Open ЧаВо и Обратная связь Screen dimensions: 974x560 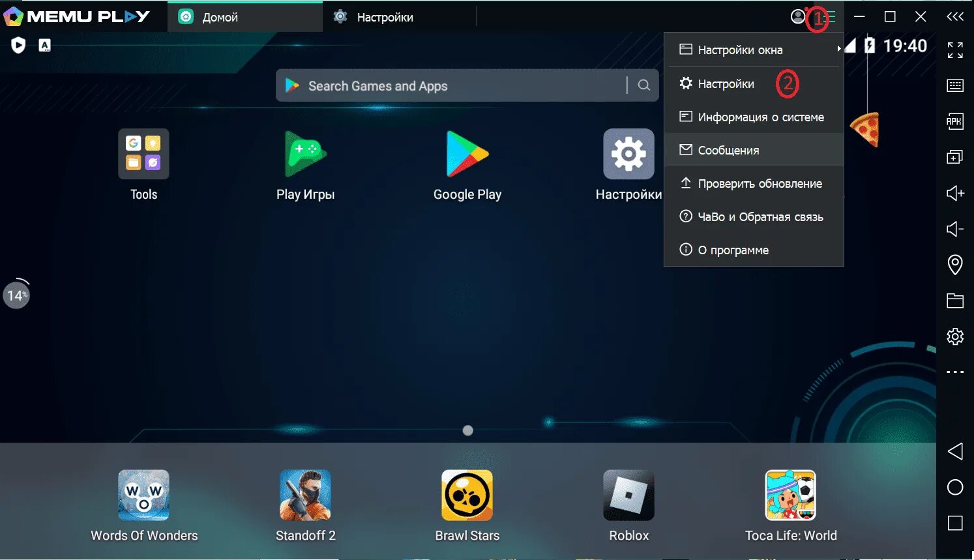[754, 216]
